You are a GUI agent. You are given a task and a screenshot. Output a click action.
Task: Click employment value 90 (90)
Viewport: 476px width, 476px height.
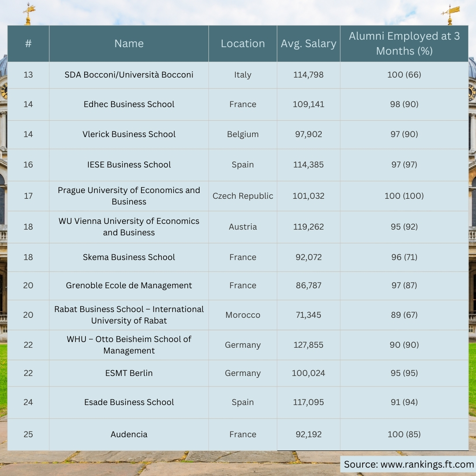(404, 345)
